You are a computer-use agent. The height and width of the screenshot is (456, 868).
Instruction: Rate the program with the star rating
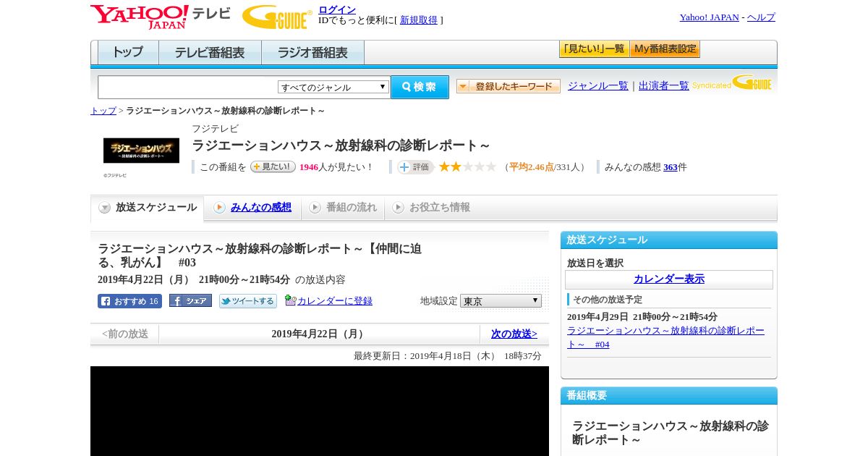(467, 166)
